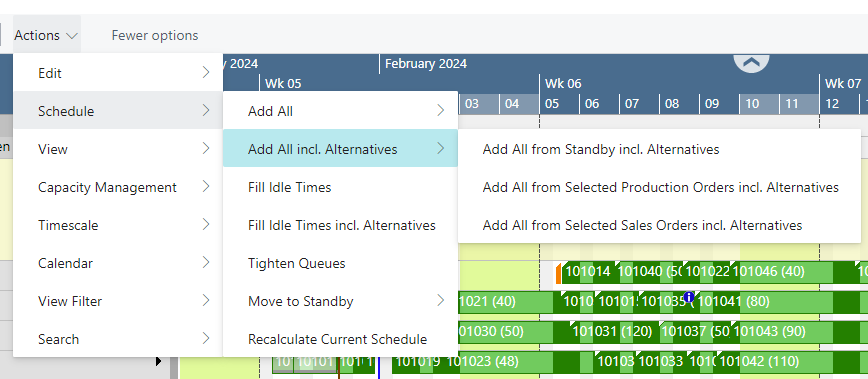Screen dimensions: 868x379
Task: Expand the Edit submenu
Action: (x=118, y=72)
